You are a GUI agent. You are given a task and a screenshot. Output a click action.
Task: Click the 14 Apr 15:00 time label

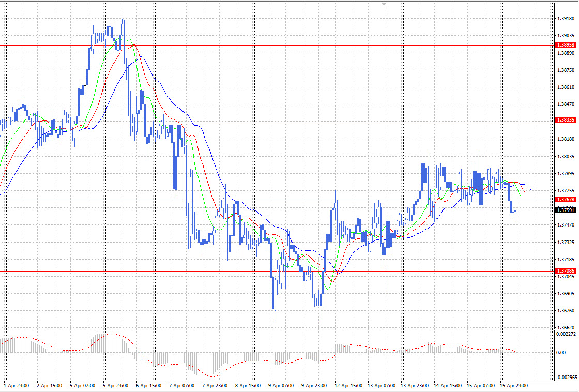[447, 386]
